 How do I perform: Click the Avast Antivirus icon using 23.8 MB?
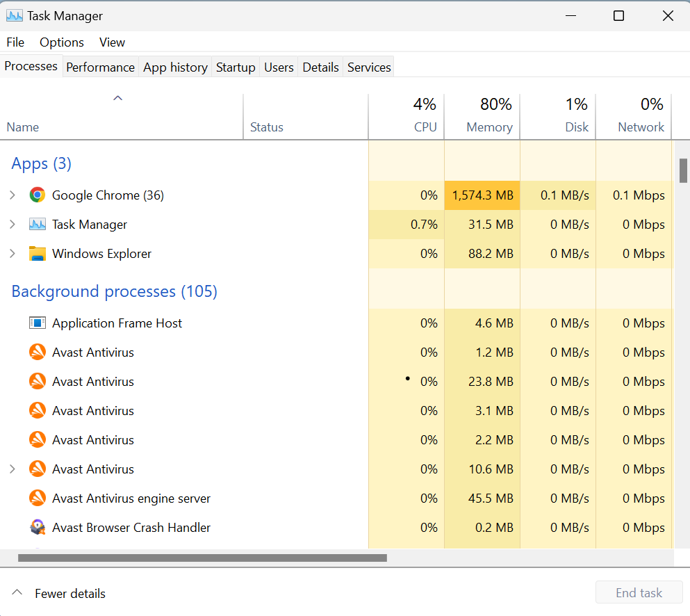point(38,382)
